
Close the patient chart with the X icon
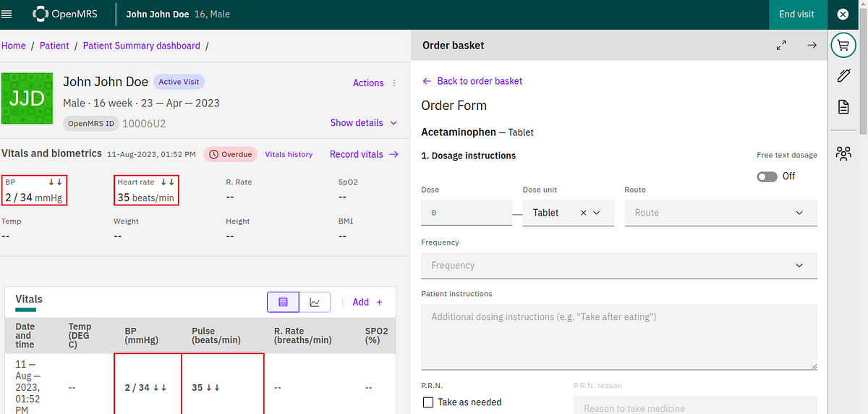(x=843, y=14)
